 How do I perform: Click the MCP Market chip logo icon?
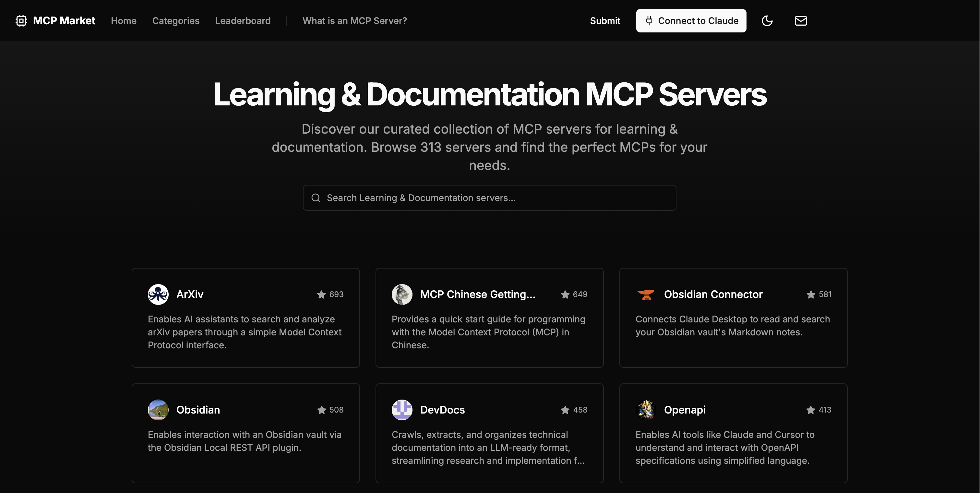[21, 20]
